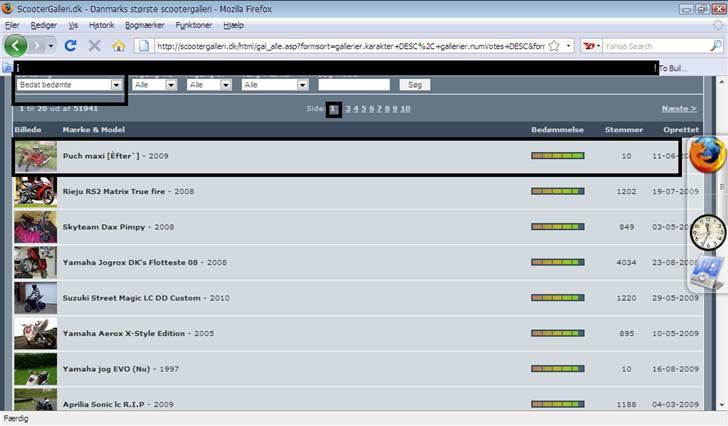Open the 'Skyteam Dax Pimpy' title
This screenshot has width=728, height=426.
tap(104, 227)
